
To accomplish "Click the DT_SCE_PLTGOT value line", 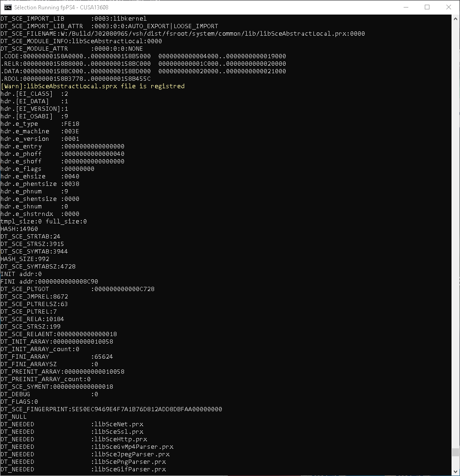I will [x=78, y=289].
